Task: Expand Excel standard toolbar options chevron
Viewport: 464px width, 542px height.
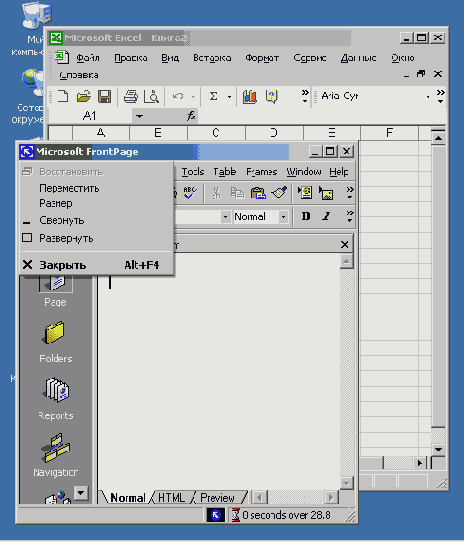Action: point(305,96)
